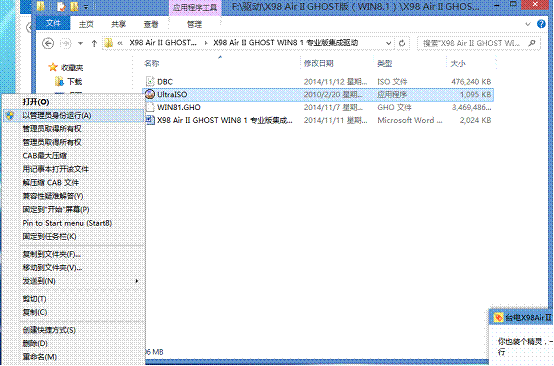Screen dimensions: 554x366
Task: Choose 解压缩 CAB 文件
Action: 74,182
